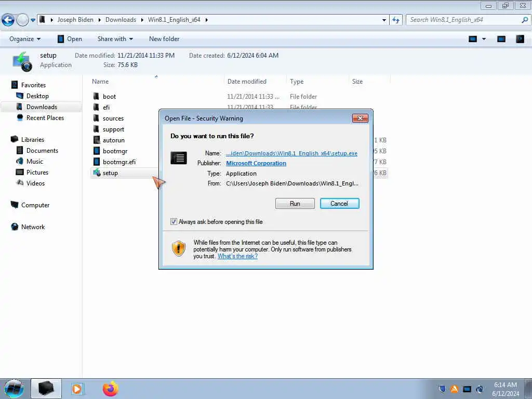Open the media player taskbar icon
532x399 pixels.
[x=77, y=389]
